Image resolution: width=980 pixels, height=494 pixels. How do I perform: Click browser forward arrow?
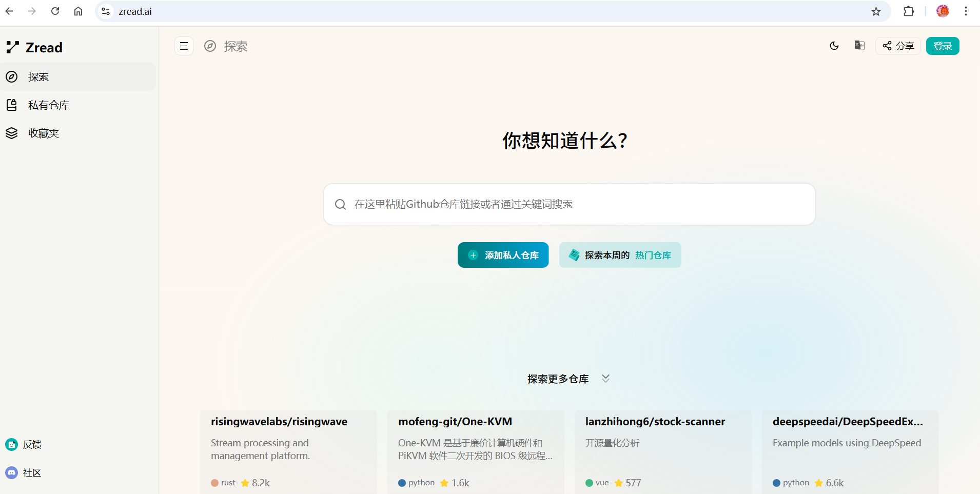point(32,11)
